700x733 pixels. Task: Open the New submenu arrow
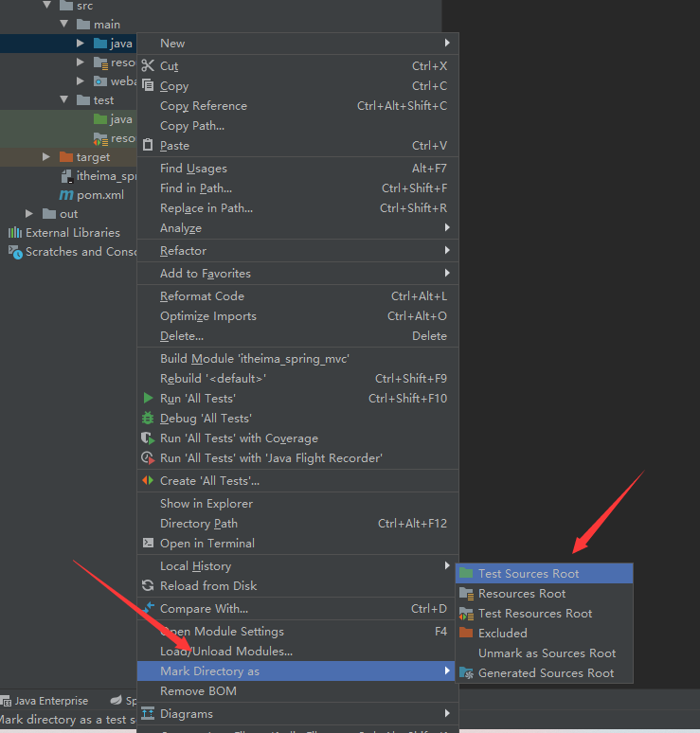point(447,43)
